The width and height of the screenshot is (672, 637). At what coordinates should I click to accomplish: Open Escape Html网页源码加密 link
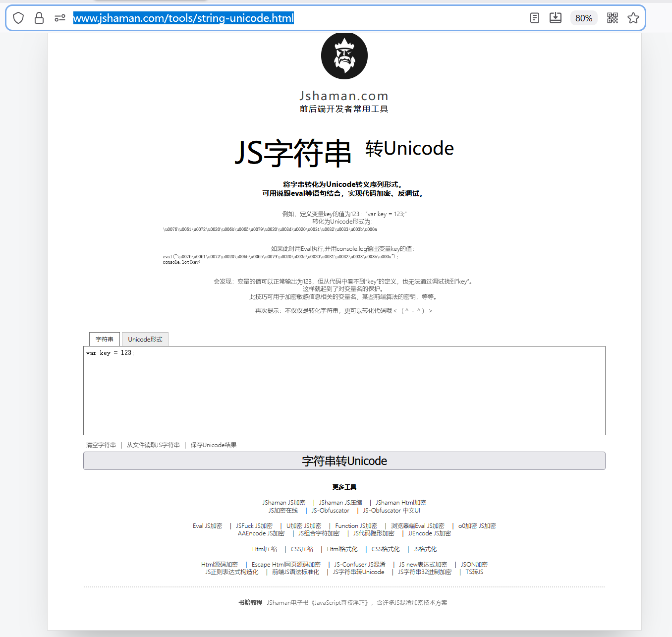286,565
